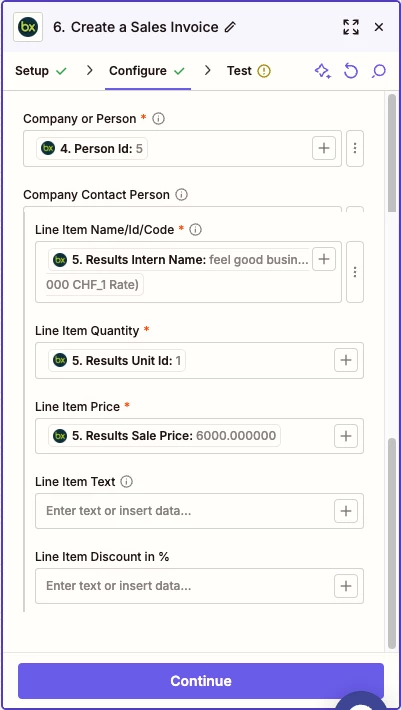Open the search magnifier icon
Viewport: 401px width, 710px height.
(378, 71)
